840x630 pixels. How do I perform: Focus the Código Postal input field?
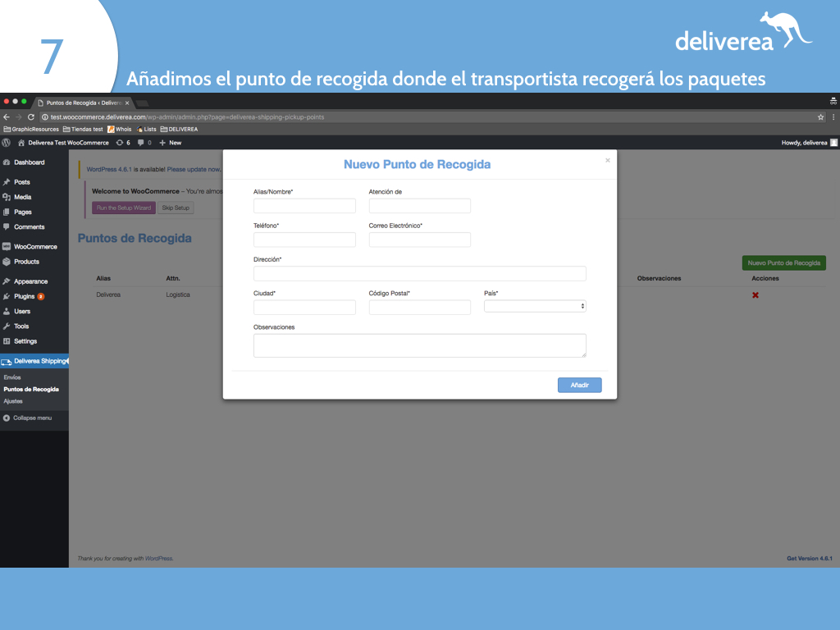pyautogui.click(x=419, y=307)
